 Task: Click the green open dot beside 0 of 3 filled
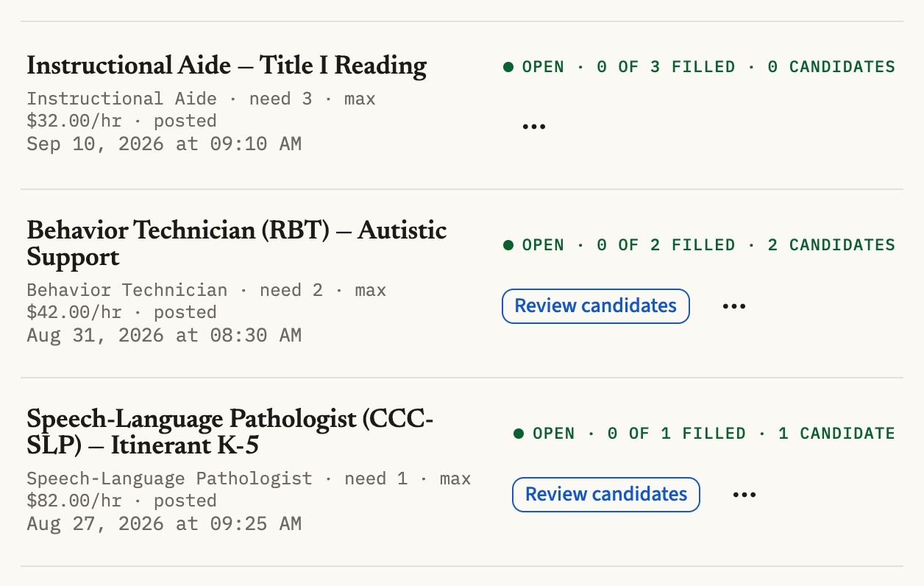pyautogui.click(x=508, y=67)
